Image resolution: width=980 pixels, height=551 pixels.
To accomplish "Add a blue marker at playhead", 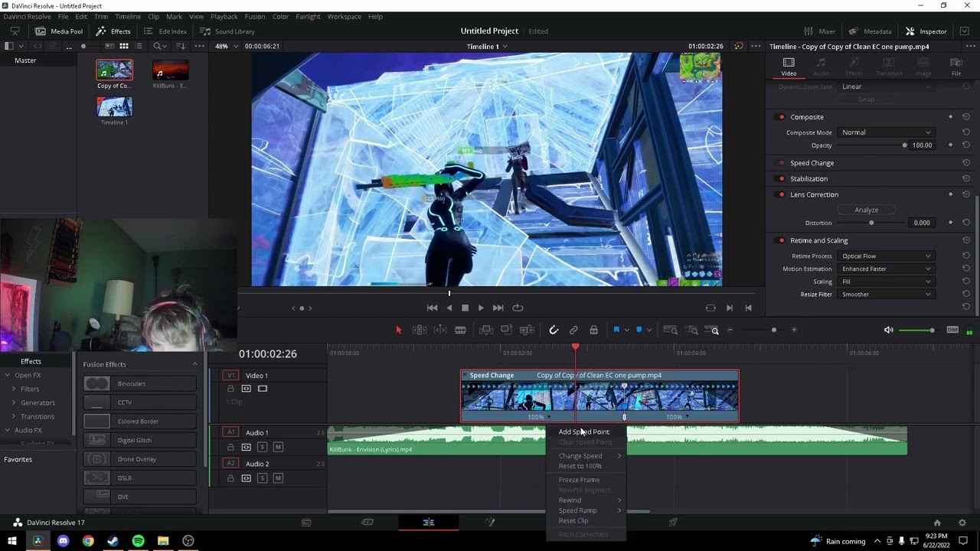I will [639, 330].
